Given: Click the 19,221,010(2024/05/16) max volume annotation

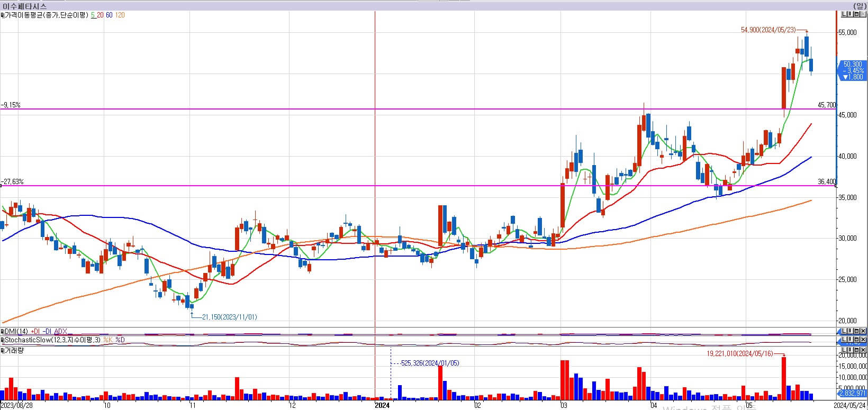Looking at the screenshot, I should [739, 353].
